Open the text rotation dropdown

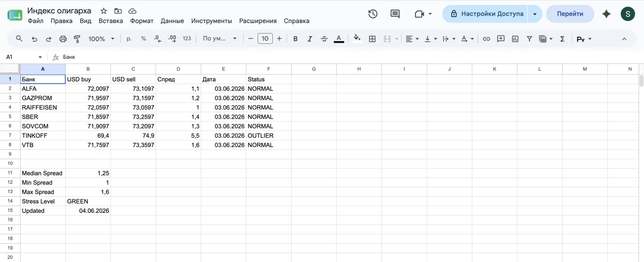click(x=467, y=39)
